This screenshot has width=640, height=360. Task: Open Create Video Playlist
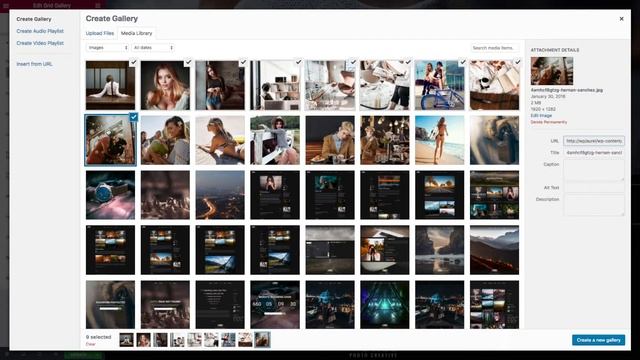pyautogui.click(x=40, y=43)
